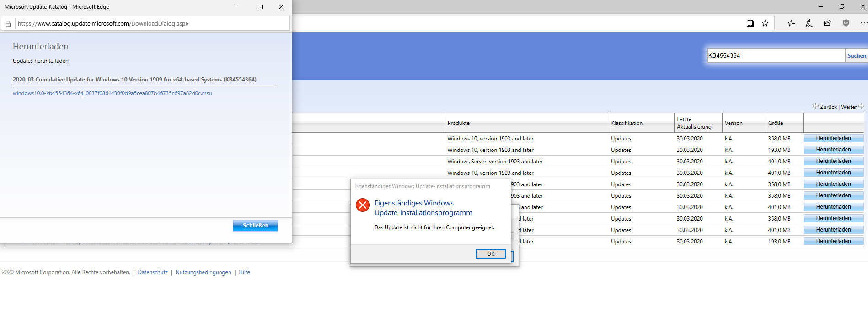Image resolution: width=868 pixels, height=335 pixels.
Task: Click the popup address bar URL
Action: click(103, 24)
